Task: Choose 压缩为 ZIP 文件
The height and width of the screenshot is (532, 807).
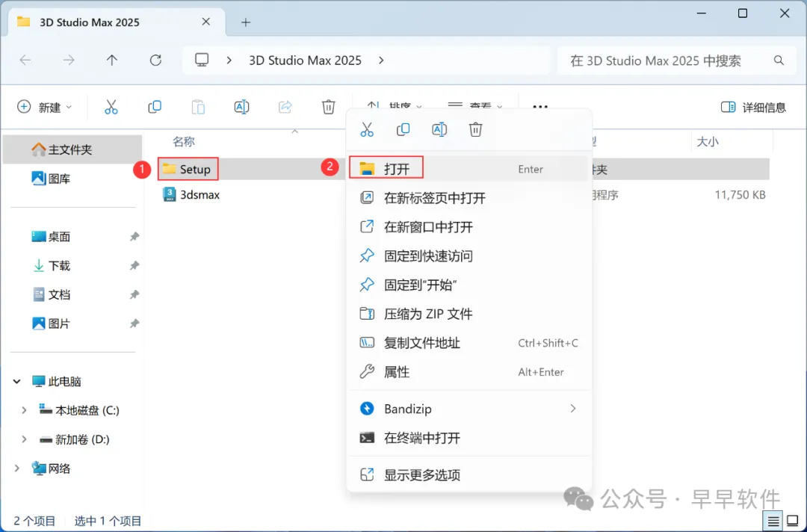Action: [x=467, y=313]
